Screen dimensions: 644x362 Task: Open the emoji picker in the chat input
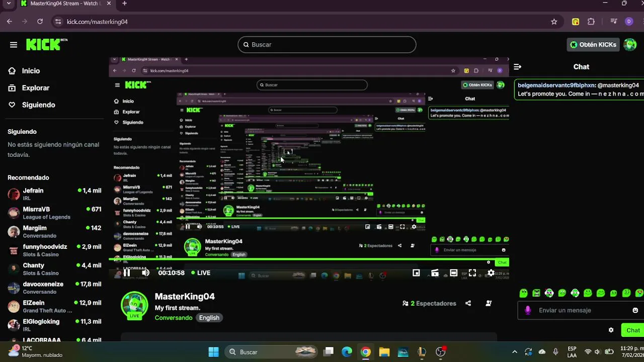635,310
